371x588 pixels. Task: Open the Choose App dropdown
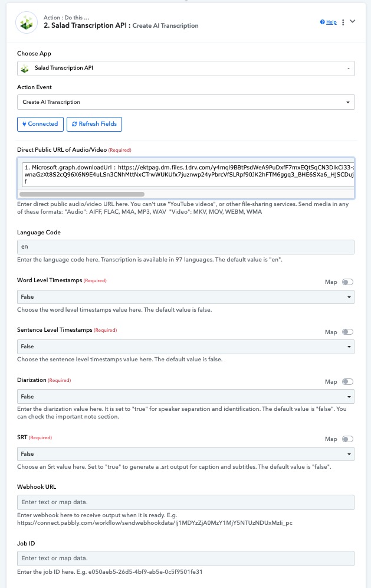(186, 68)
